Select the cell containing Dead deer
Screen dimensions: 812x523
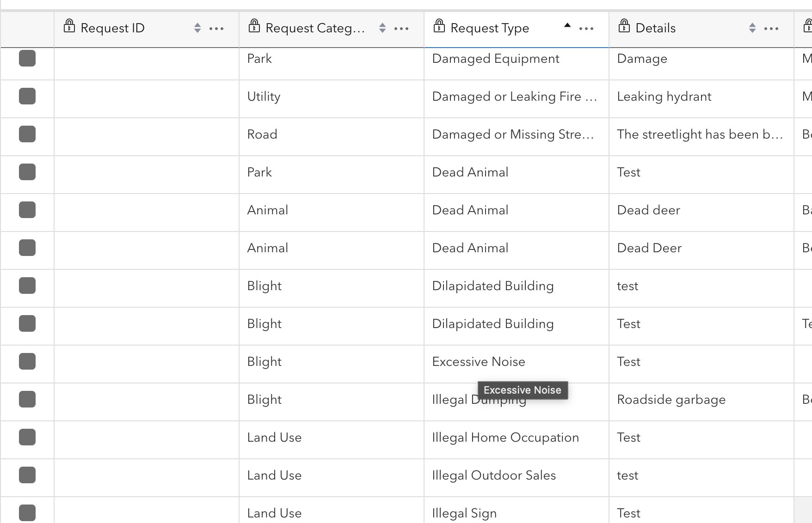(648, 210)
